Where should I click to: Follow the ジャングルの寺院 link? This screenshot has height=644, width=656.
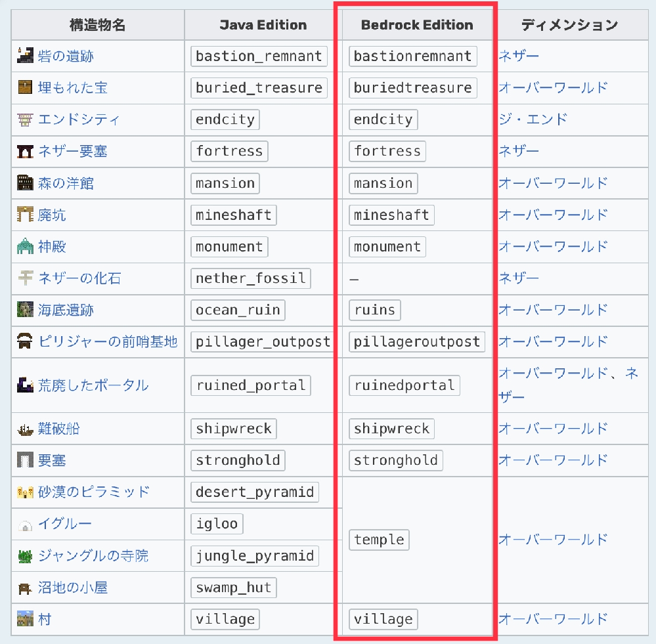93,556
